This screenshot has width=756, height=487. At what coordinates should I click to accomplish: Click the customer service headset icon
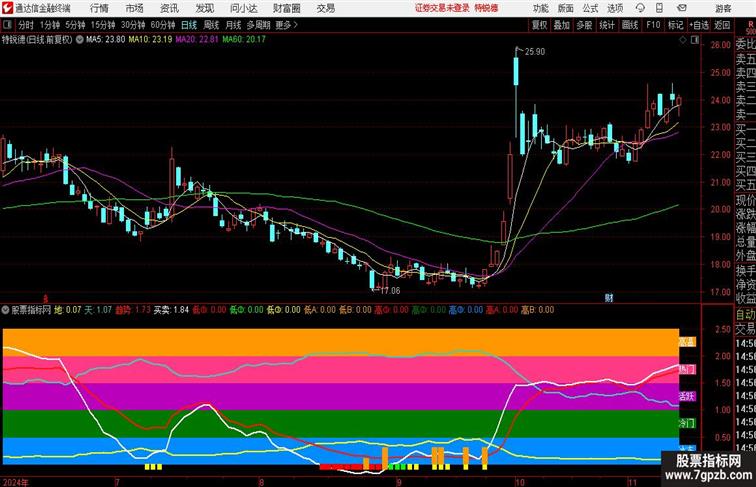(x=640, y=8)
